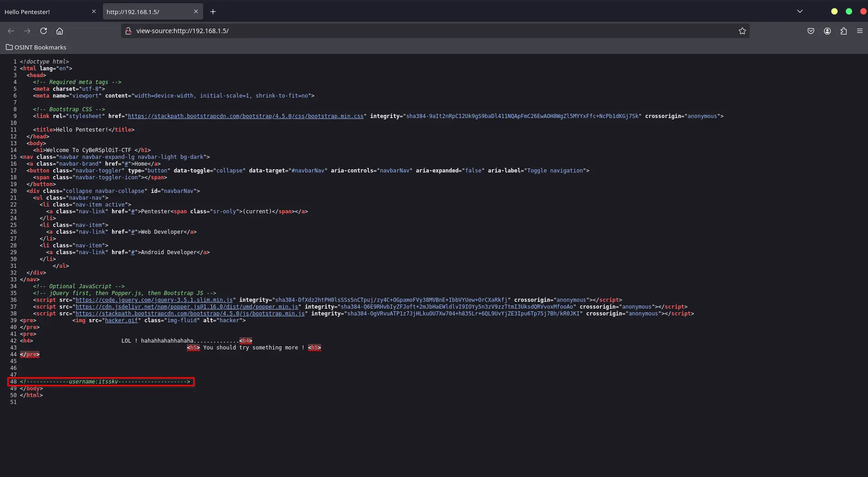
Task: Click the collapse navbar-collapse div line
Action: [x=113, y=191]
